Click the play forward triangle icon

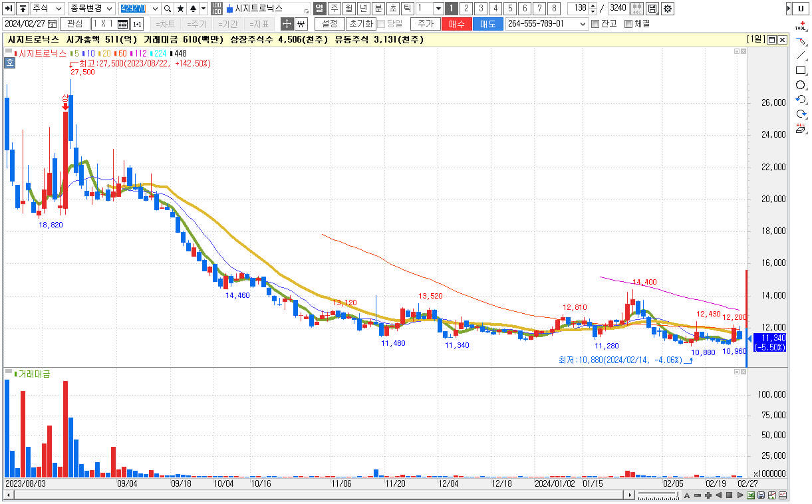tap(740, 495)
